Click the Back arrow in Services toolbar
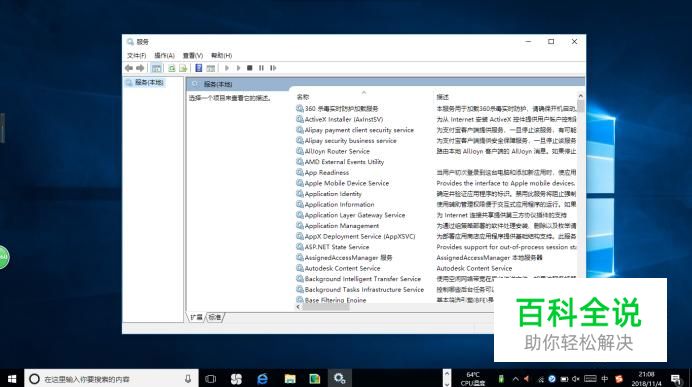The height and width of the screenshot is (387, 692). (129, 68)
